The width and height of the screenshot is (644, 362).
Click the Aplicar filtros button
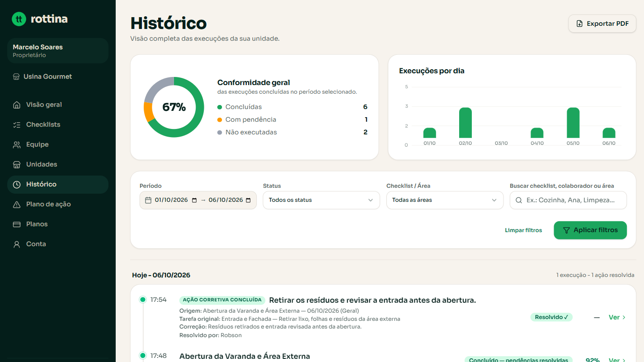point(590,230)
